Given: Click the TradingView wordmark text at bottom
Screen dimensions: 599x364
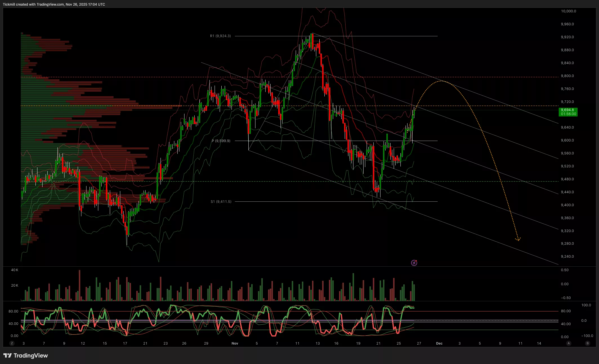Looking at the screenshot, I should (x=31, y=356).
